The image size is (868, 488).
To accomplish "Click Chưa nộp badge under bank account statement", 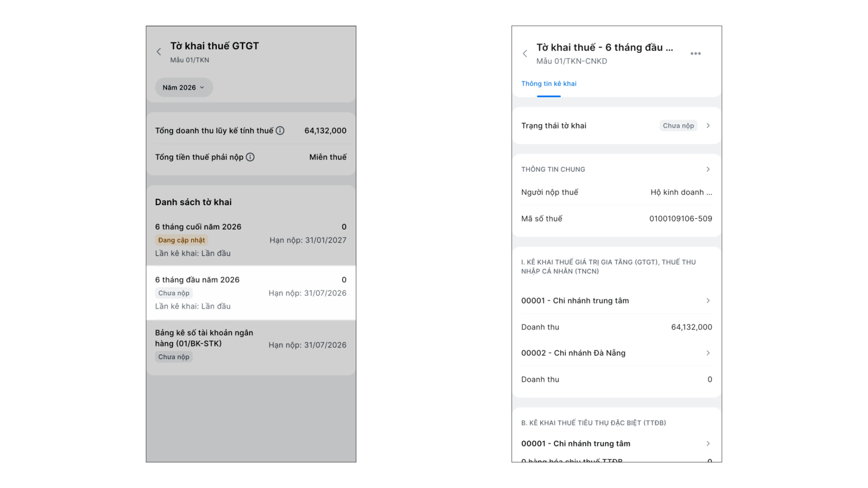I will [174, 357].
